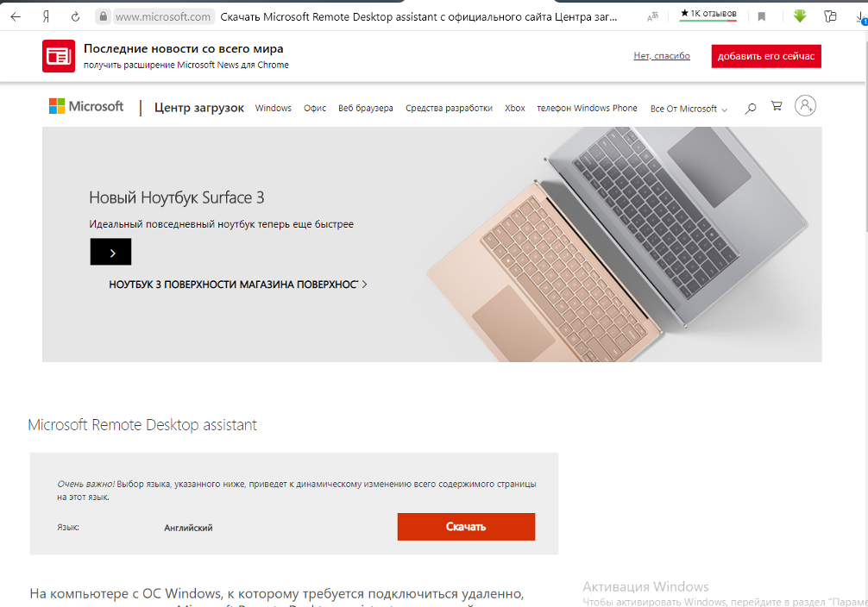Screen dimensions: 868x607
Task: Click the padlock site security icon
Action: pyautogui.click(x=103, y=16)
